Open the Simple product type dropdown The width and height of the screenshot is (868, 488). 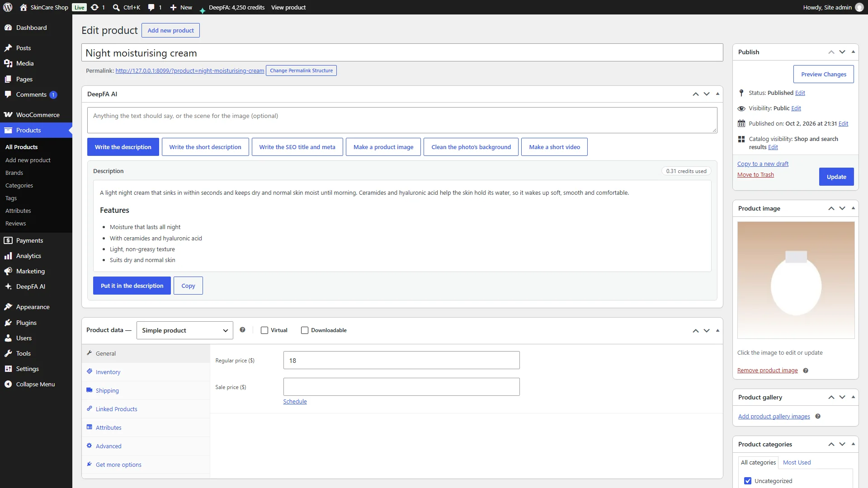185,330
